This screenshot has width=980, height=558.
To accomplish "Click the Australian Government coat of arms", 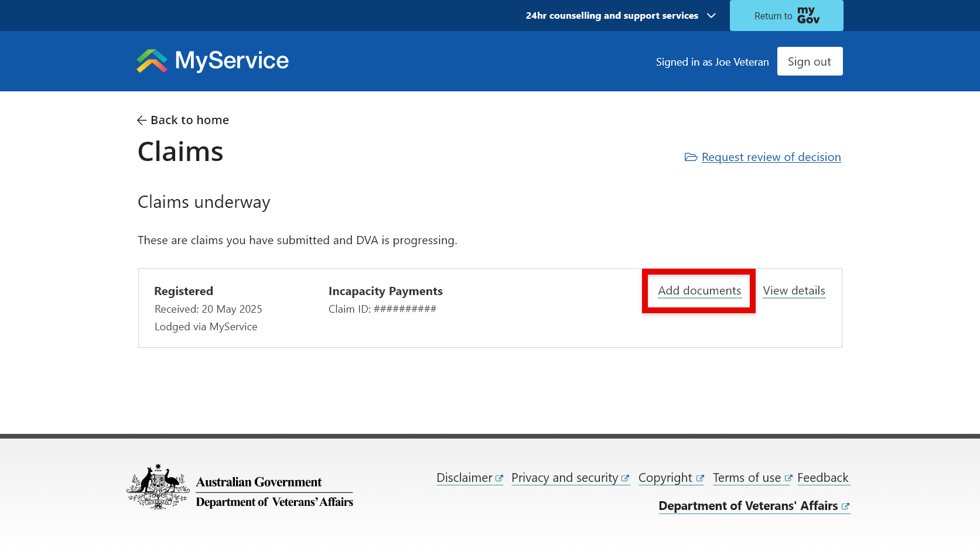I will (157, 486).
